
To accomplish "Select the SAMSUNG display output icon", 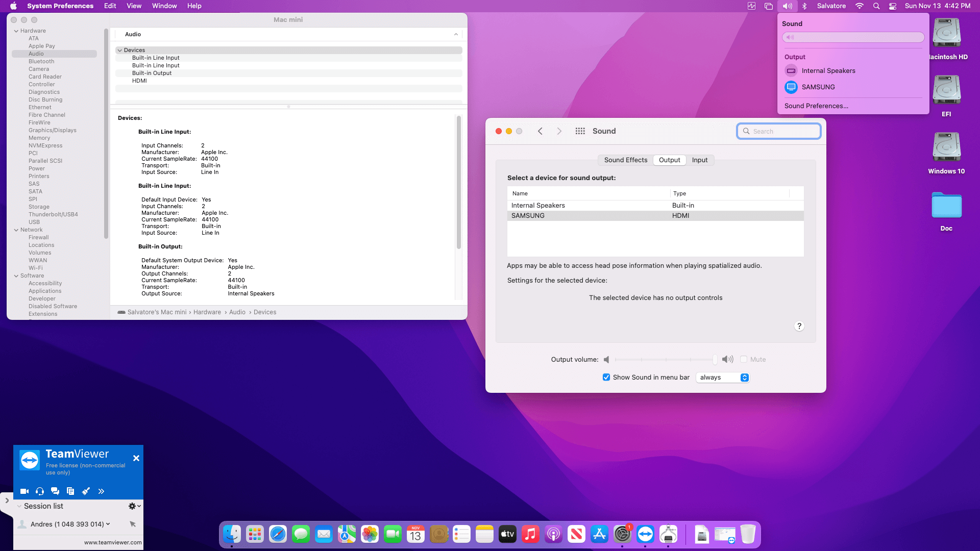I will pos(791,87).
